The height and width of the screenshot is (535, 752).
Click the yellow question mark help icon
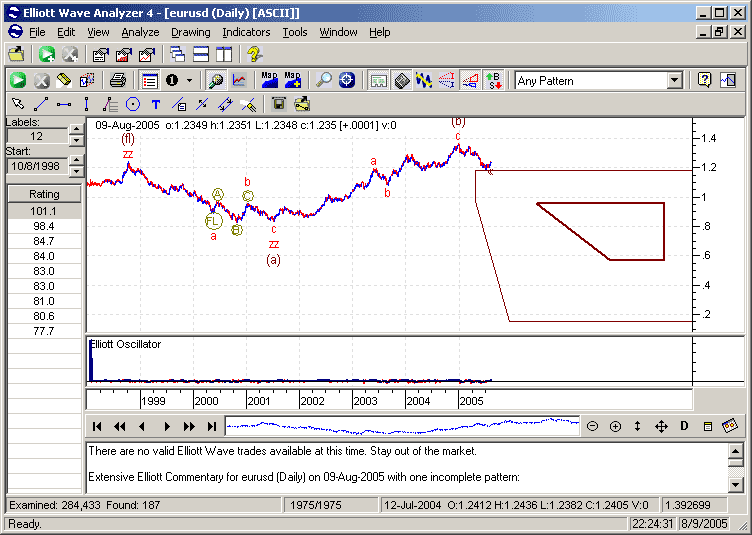coord(254,54)
